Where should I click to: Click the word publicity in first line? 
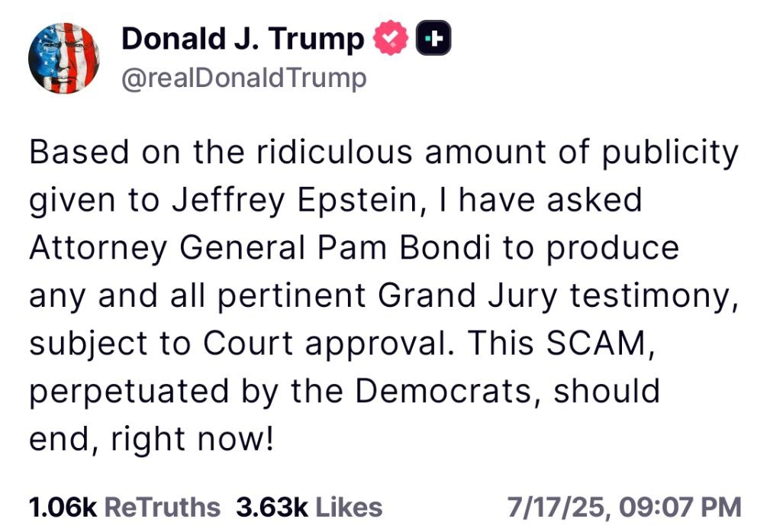[670, 153]
